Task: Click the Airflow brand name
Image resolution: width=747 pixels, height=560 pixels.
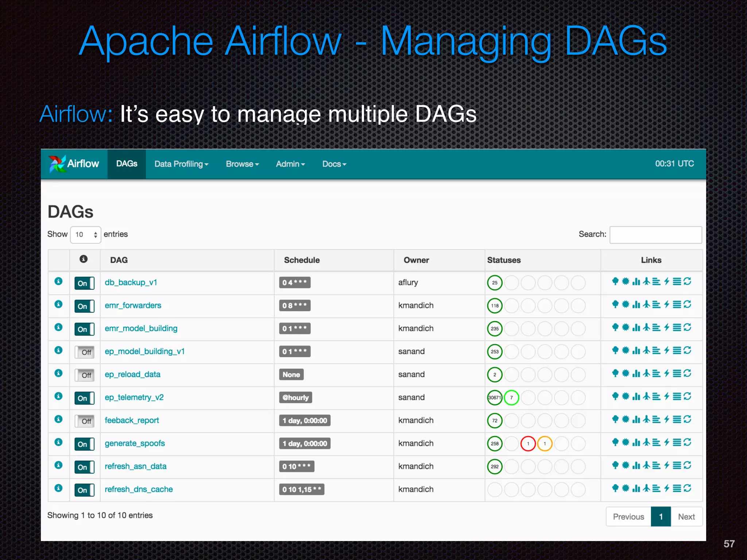Action: pyautogui.click(x=83, y=164)
